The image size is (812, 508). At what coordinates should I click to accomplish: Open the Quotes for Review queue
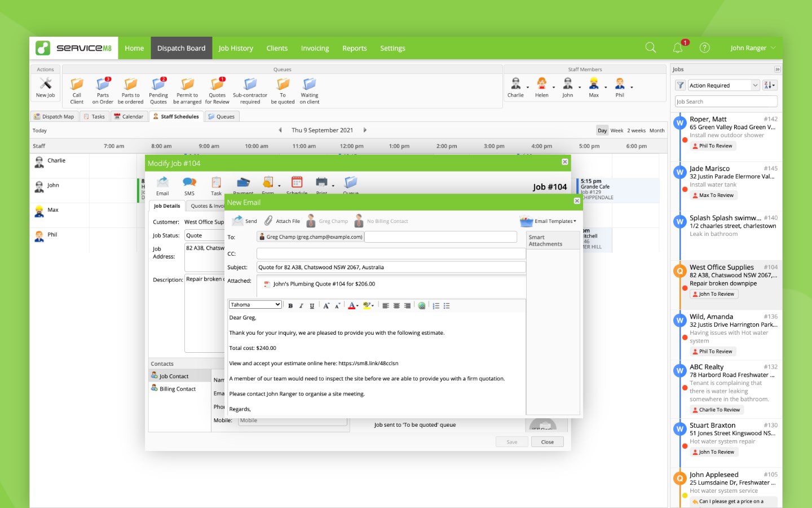pos(217,84)
